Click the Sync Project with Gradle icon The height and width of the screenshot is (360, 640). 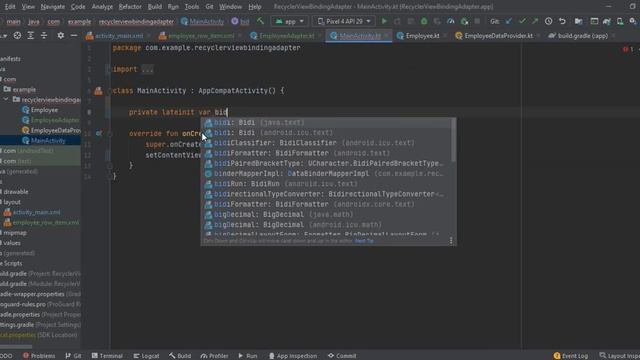coord(607,21)
